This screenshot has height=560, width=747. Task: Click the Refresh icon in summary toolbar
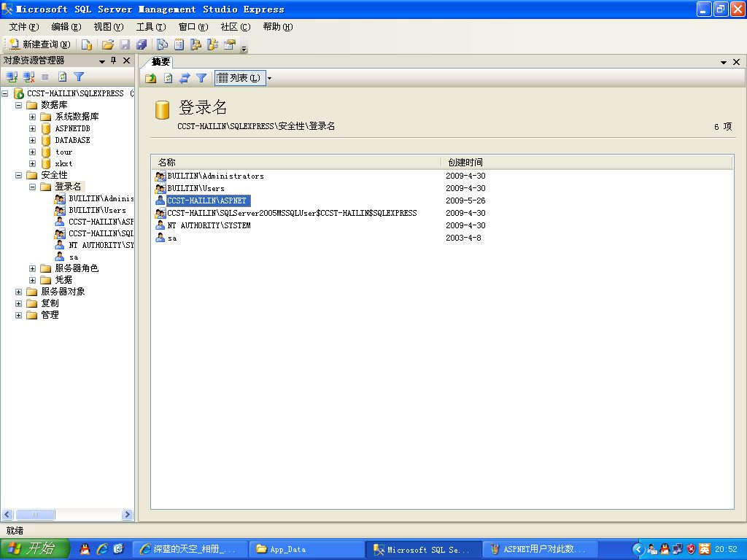click(x=169, y=78)
